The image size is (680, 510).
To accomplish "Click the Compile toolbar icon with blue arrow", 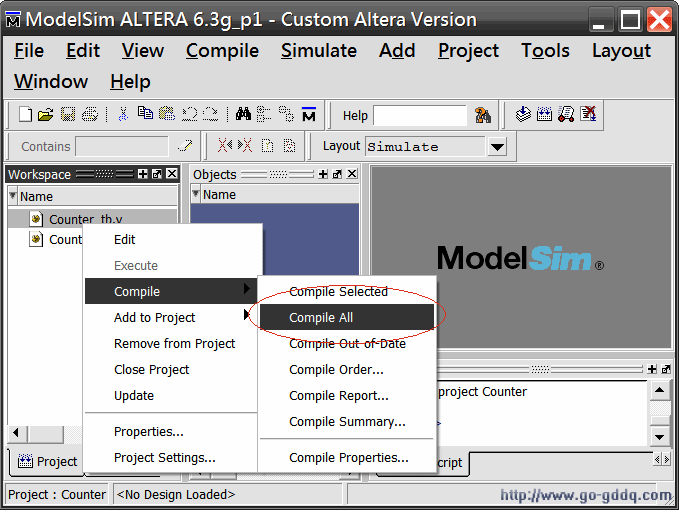I will (523, 114).
